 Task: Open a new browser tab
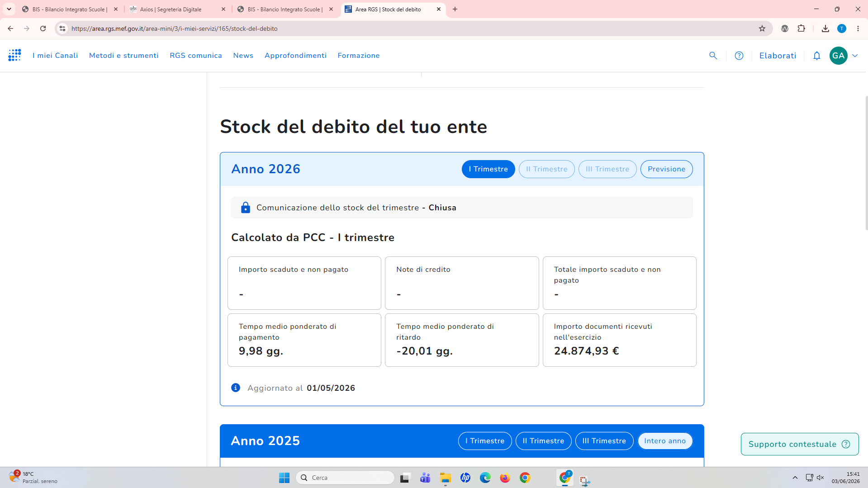point(455,9)
